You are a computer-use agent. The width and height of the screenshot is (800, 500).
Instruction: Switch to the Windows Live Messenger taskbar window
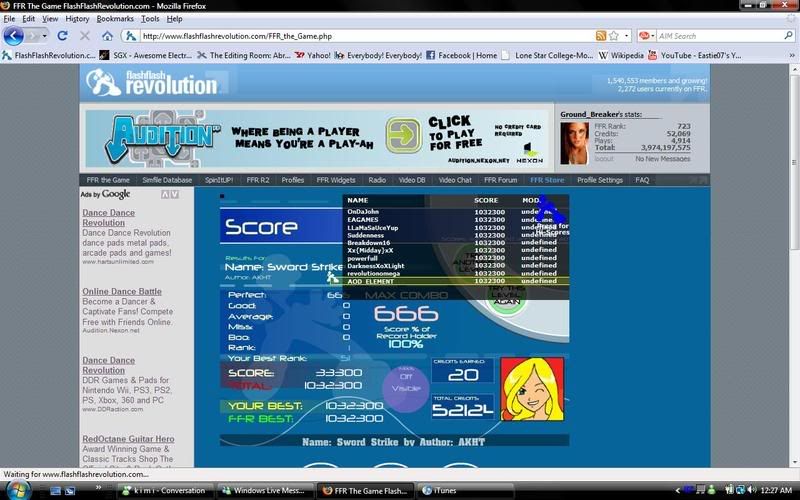click(x=263, y=490)
